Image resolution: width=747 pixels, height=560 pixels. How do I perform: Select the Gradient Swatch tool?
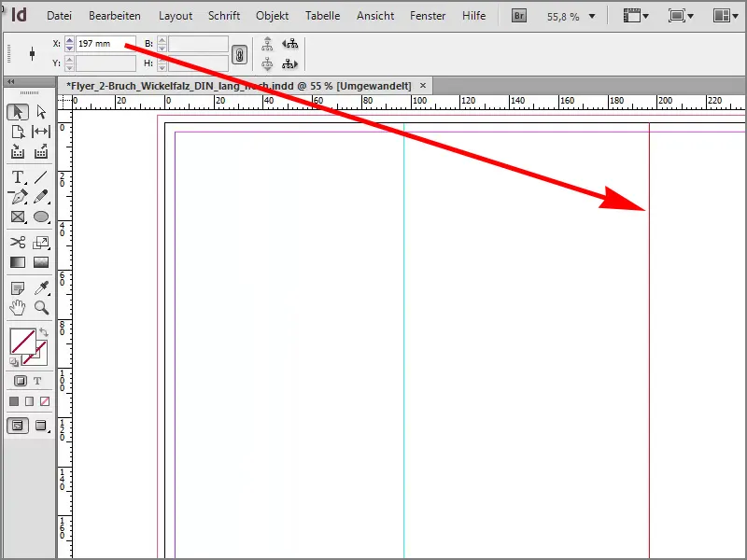[18, 262]
